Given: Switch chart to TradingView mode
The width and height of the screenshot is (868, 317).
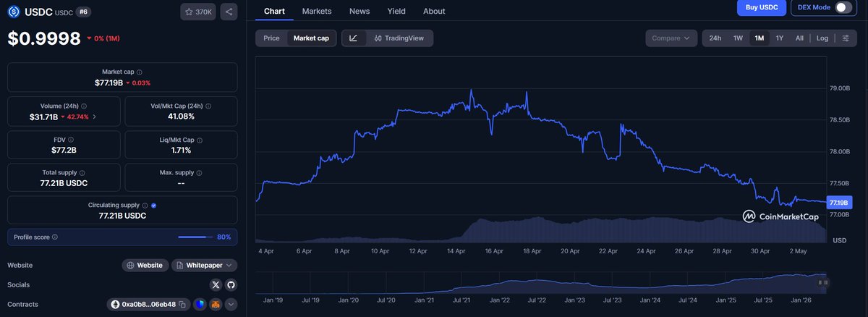Looking at the screenshot, I should click(399, 38).
